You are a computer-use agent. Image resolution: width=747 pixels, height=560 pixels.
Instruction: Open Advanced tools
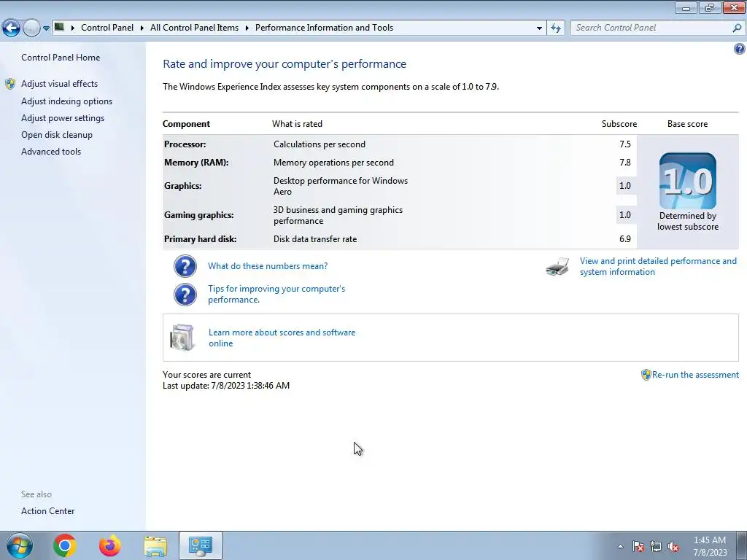51,151
